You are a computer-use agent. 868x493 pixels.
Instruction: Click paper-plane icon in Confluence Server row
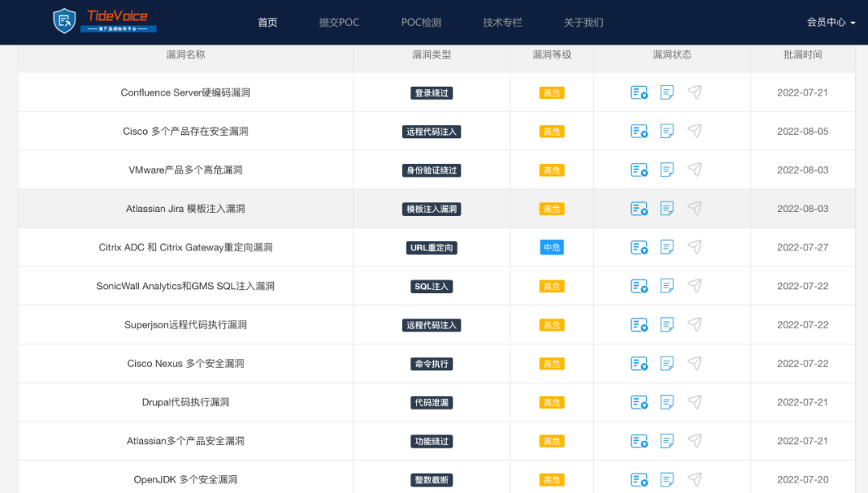[x=694, y=92]
